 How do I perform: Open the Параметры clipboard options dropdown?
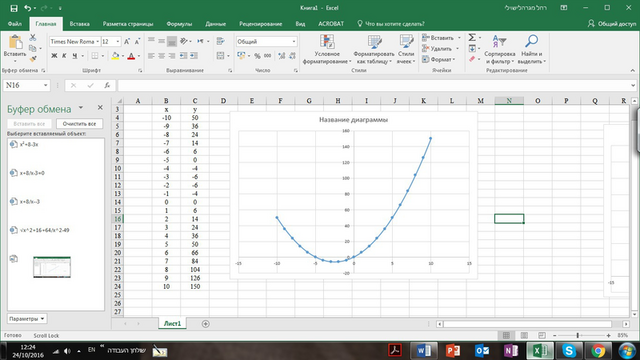coord(27,319)
